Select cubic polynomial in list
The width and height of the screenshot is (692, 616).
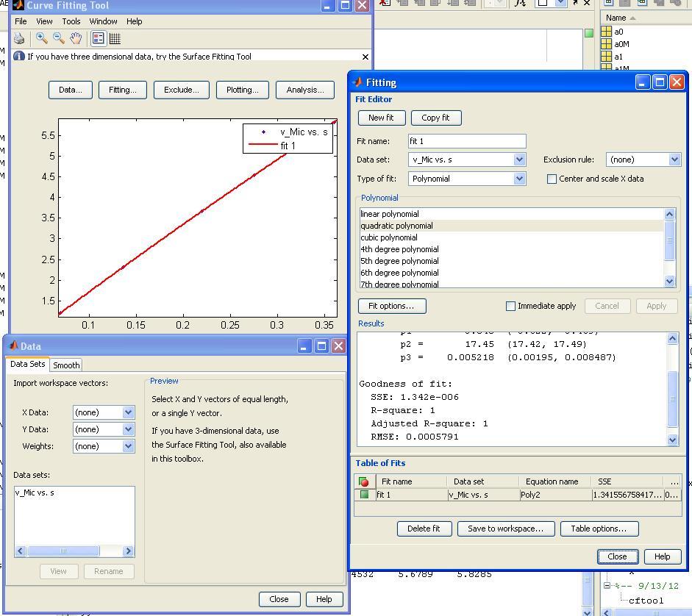pyautogui.click(x=512, y=237)
